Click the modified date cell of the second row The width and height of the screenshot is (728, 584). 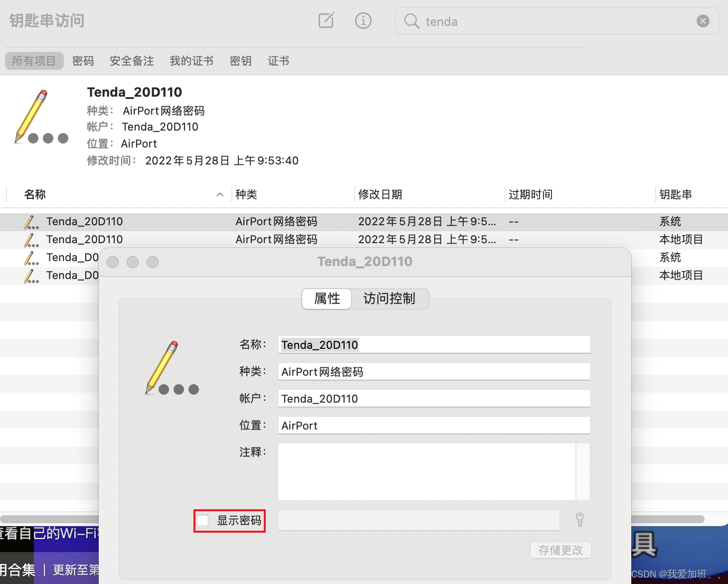[x=427, y=240]
